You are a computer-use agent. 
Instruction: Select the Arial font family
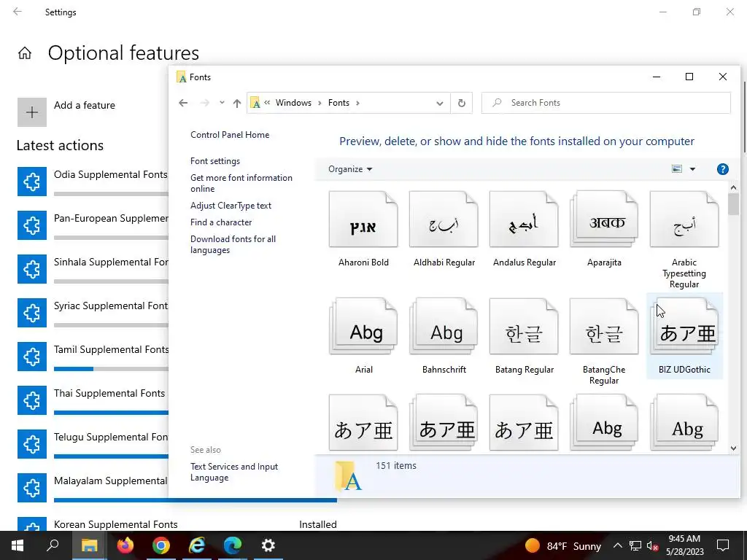pyautogui.click(x=363, y=336)
